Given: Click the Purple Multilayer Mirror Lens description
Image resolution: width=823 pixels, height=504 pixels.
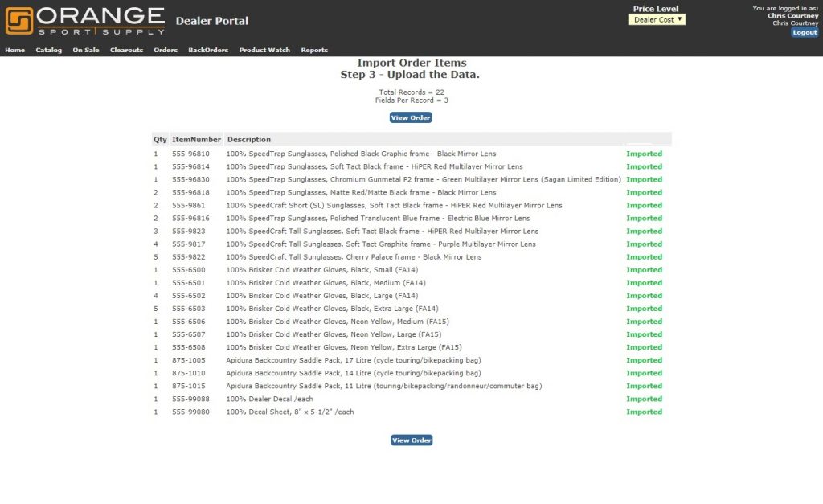Looking at the screenshot, I should point(381,244).
